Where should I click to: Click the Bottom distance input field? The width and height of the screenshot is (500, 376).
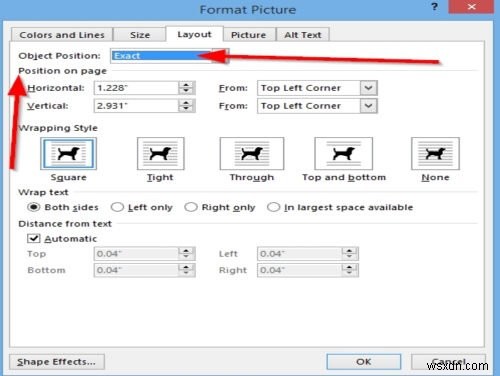click(137, 270)
